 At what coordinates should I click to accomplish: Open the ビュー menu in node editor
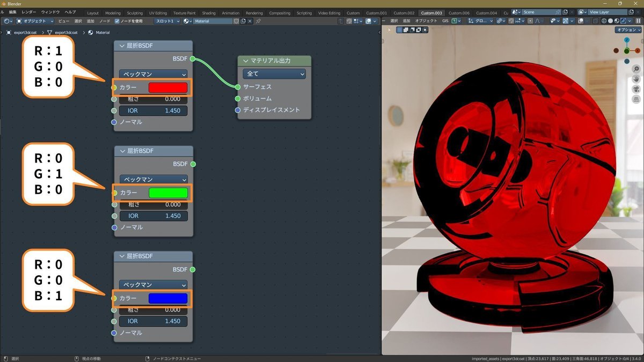coord(63,21)
